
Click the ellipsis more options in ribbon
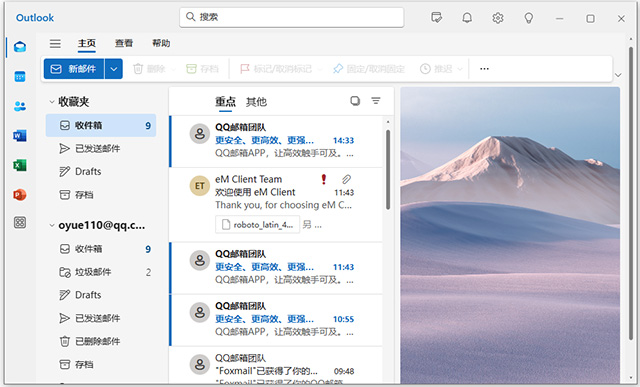tap(484, 69)
